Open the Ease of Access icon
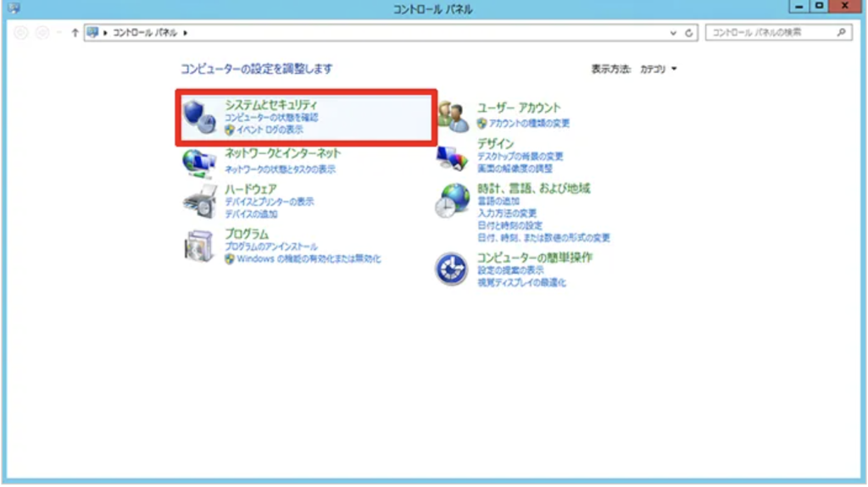This screenshot has height=487, width=868. 453,269
